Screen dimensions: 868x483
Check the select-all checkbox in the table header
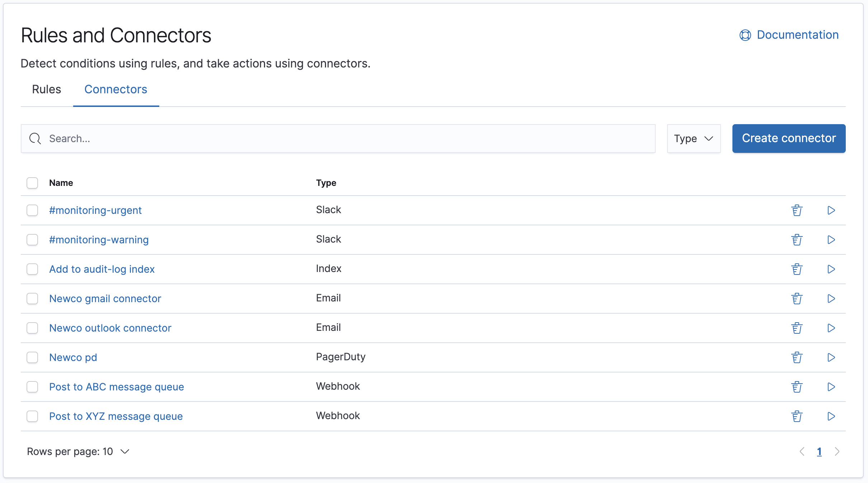point(32,183)
